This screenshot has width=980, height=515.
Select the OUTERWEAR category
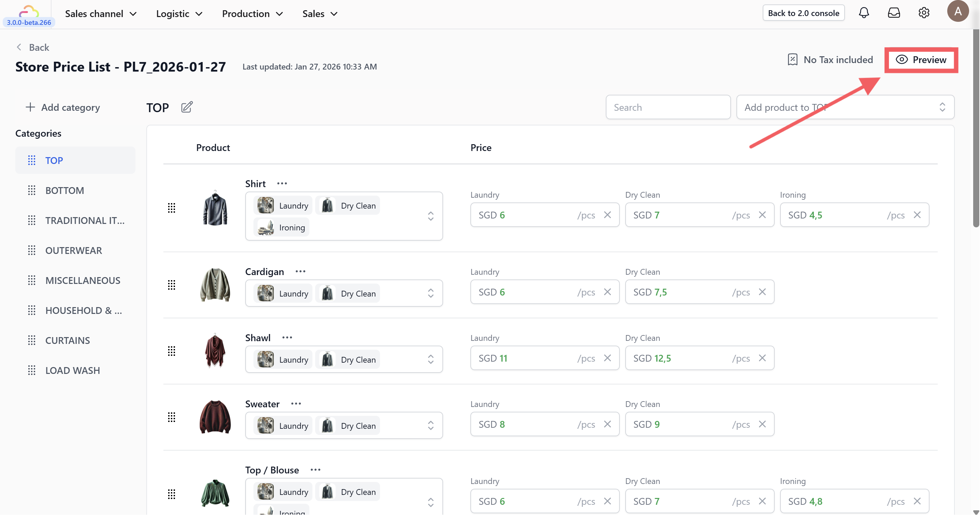[x=73, y=250]
